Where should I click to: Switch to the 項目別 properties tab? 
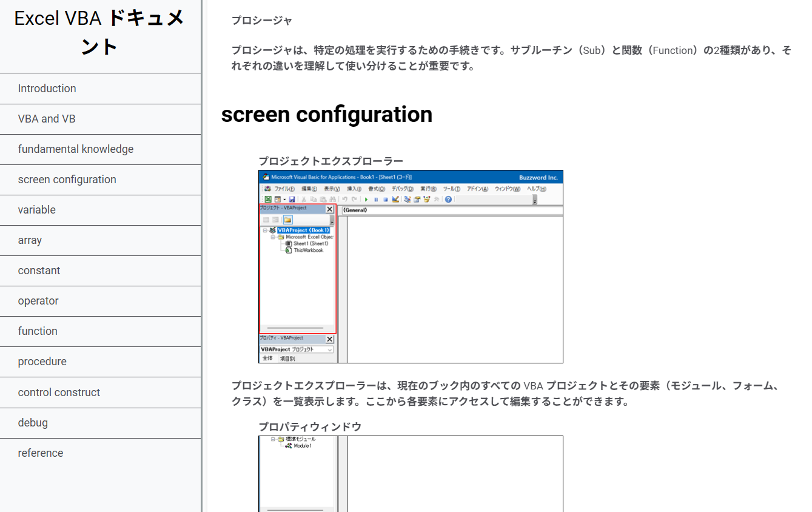[x=288, y=357]
